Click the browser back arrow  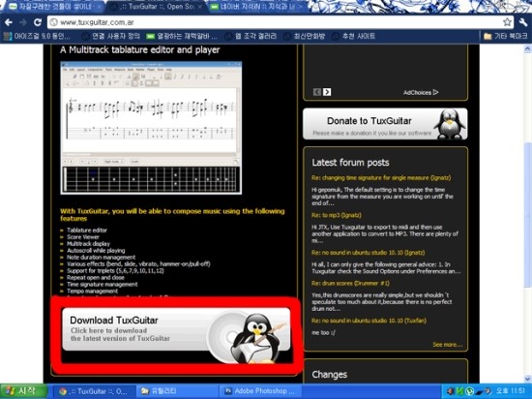(x=9, y=22)
